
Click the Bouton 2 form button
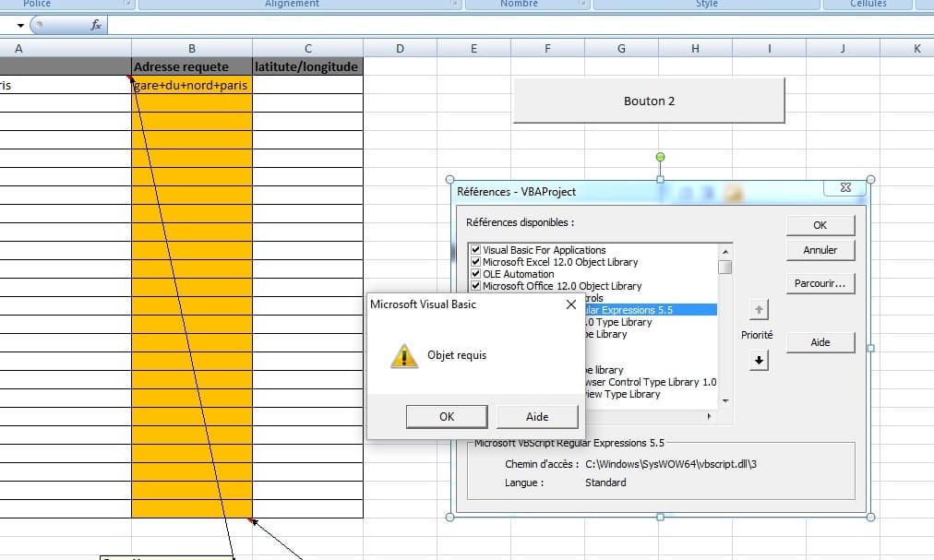coord(649,101)
